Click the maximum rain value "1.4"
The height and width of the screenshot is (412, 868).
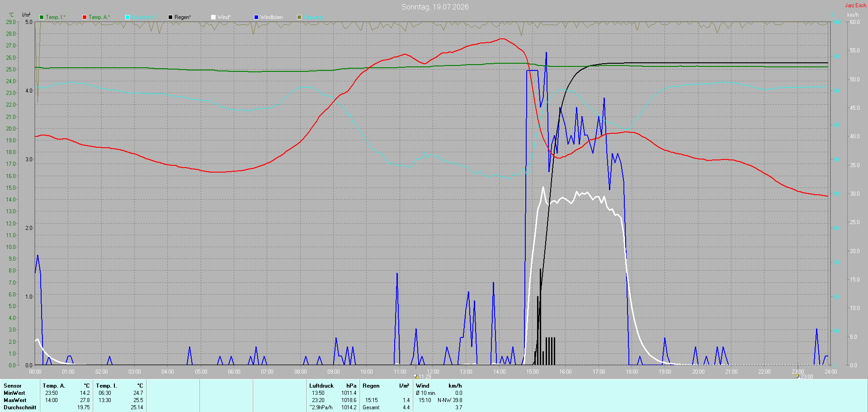coord(406,400)
